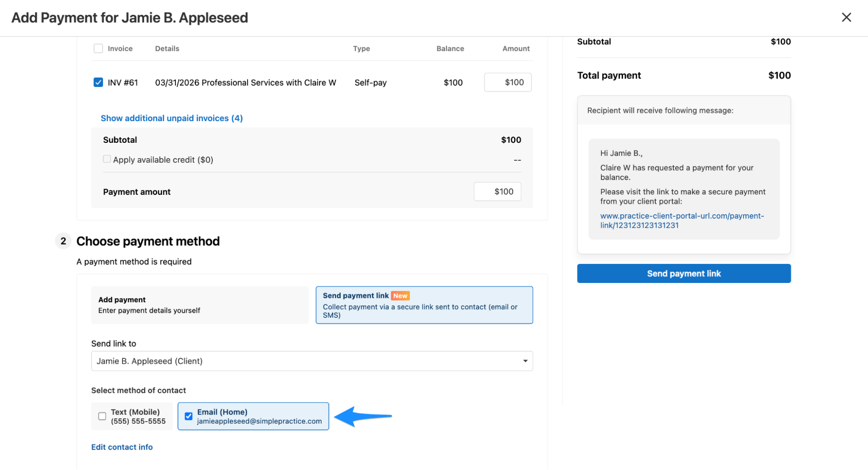Enable the Text (Mobile) contact checkbox

102,416
